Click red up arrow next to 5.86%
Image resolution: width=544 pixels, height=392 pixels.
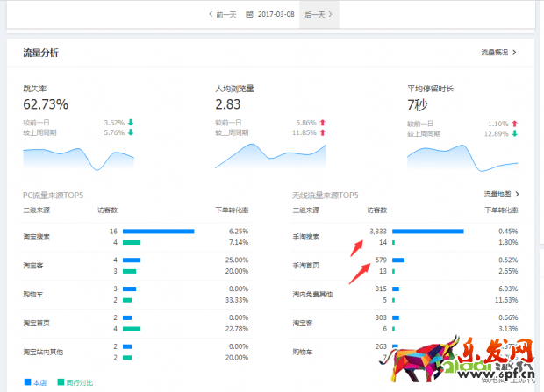tap(323, 123)
